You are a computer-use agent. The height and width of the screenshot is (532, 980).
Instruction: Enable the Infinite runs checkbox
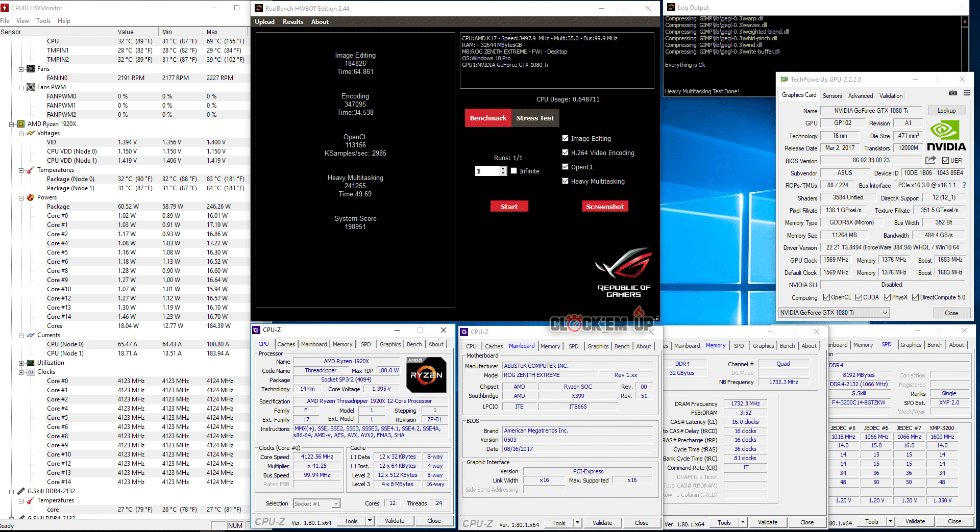click(x=514, y=171)
